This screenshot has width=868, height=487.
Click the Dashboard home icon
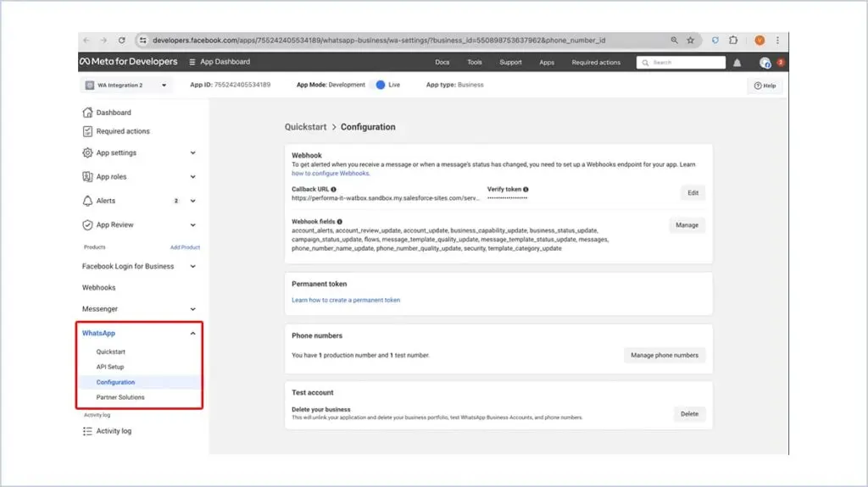click(x=87, y=113)
